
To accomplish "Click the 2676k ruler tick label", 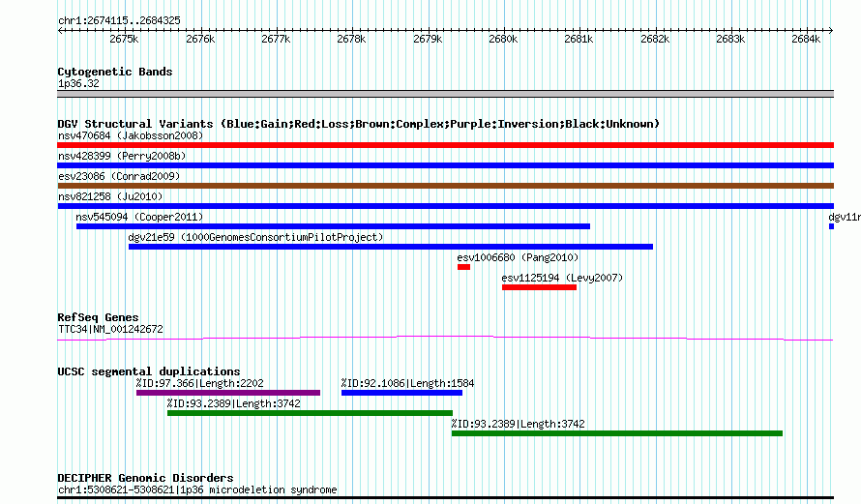I will [200, 39].
